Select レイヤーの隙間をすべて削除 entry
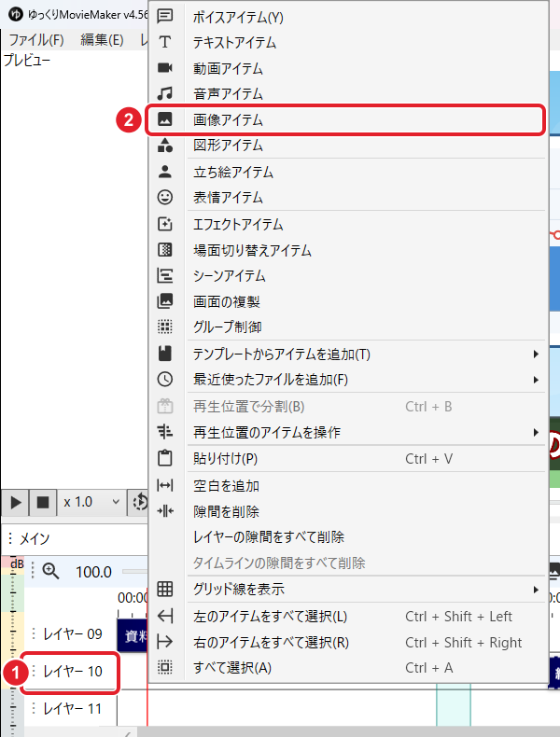 (347, 536)
